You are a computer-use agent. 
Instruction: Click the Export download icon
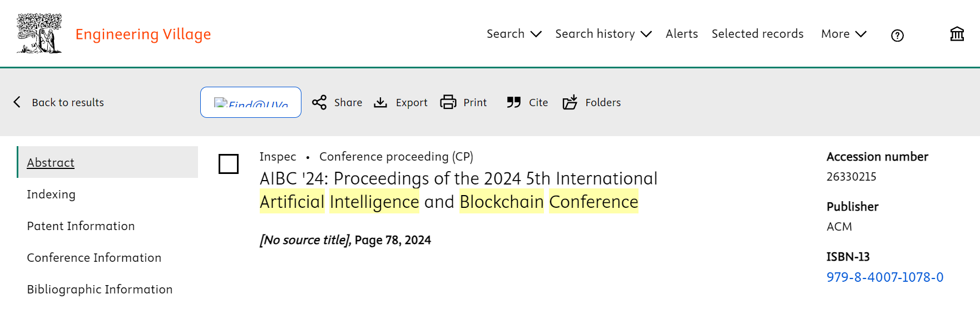coord(380,102)
